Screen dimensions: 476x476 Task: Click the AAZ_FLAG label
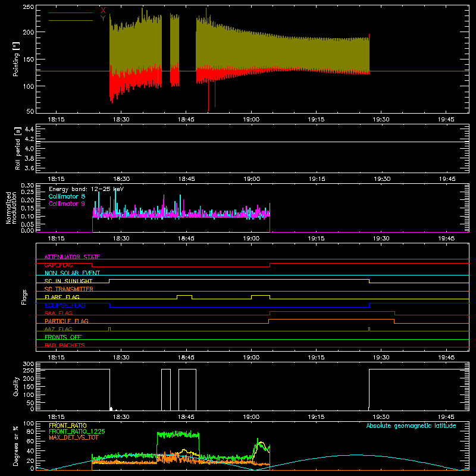pos(58,329)
